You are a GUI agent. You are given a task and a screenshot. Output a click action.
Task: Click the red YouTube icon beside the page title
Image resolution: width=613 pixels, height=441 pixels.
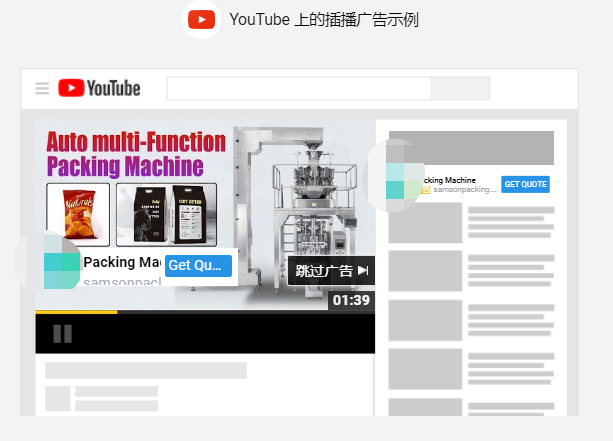click(x=201, y=20)
